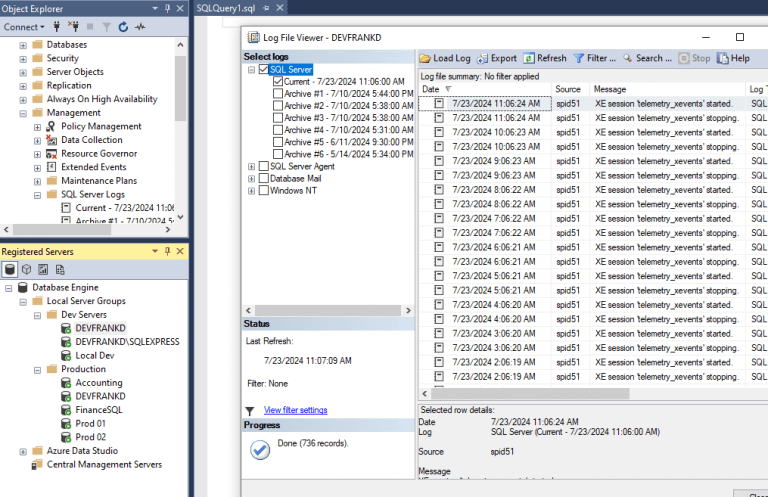Viewport: 768px width, 497px height.
Task: Pin the Registered Servers panel
Action: tap(168, 251)
